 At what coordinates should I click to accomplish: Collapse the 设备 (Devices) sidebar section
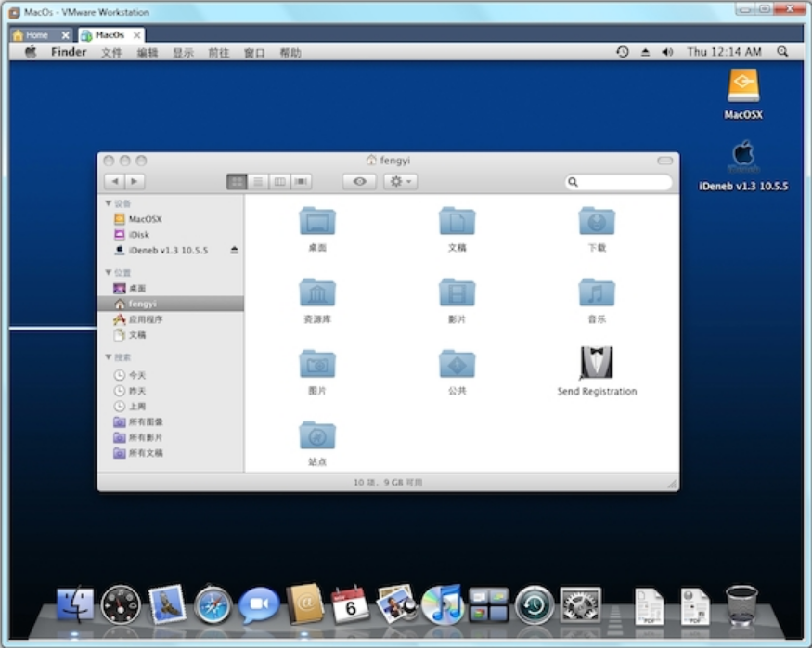pyautogui.click(x=109, y=203)
